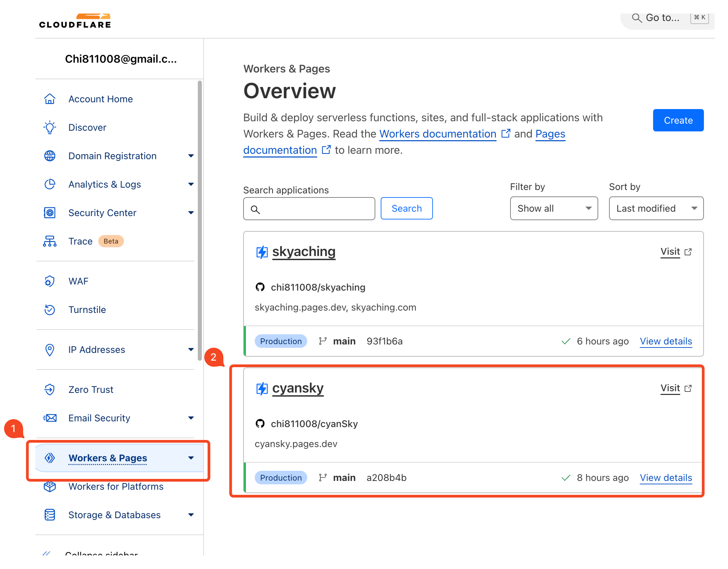The image size is (728, 569).
Task: Click the magnifier icon in Go to search
Action: [x=637, y=18]
